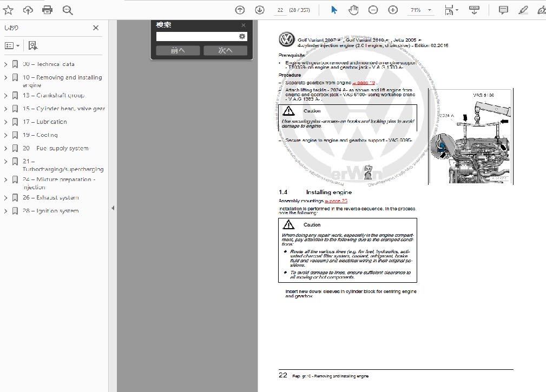The image size is (546, 392).
Task: Go to previous page arrow
Action: 240,10
